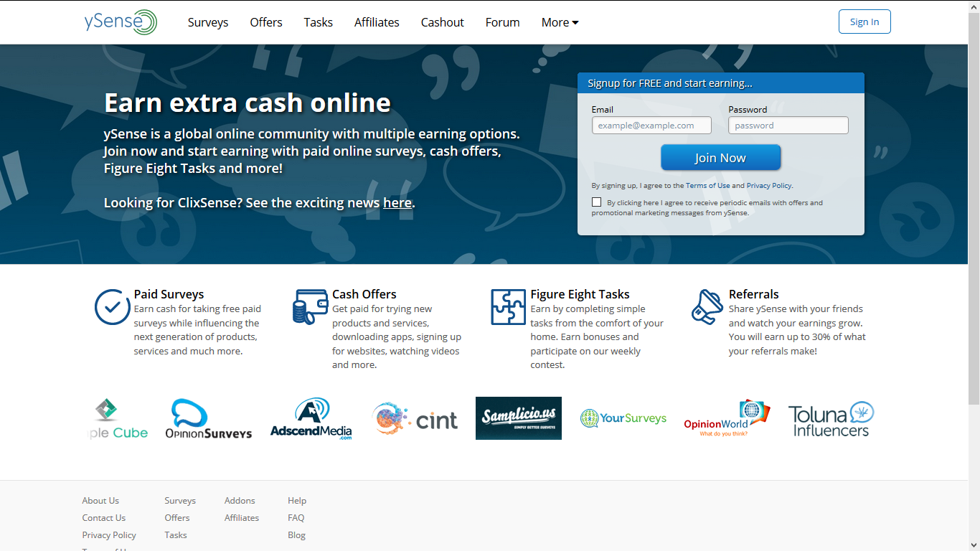The height and width of the screenshot is (551, 980).
Task: Open the footer Tasks link
Action: [176, 535]
